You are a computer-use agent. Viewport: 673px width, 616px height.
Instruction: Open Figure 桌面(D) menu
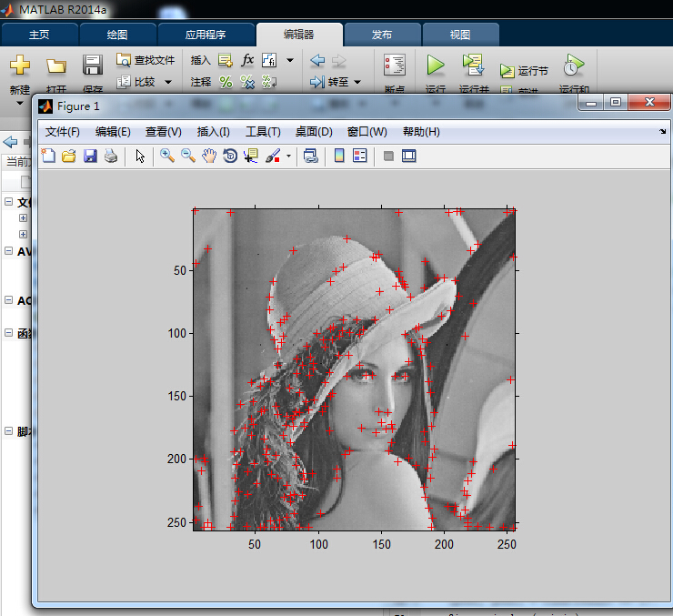[x=314, y=132]
